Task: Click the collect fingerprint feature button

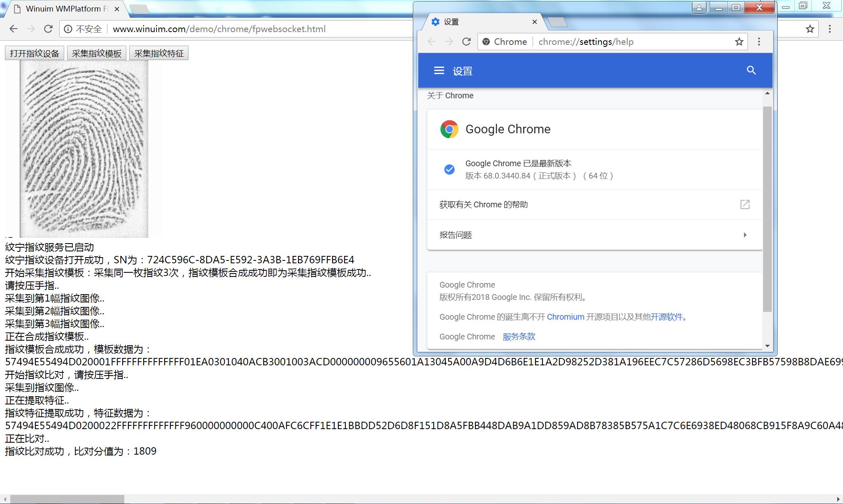Action: tap(158, 53)
